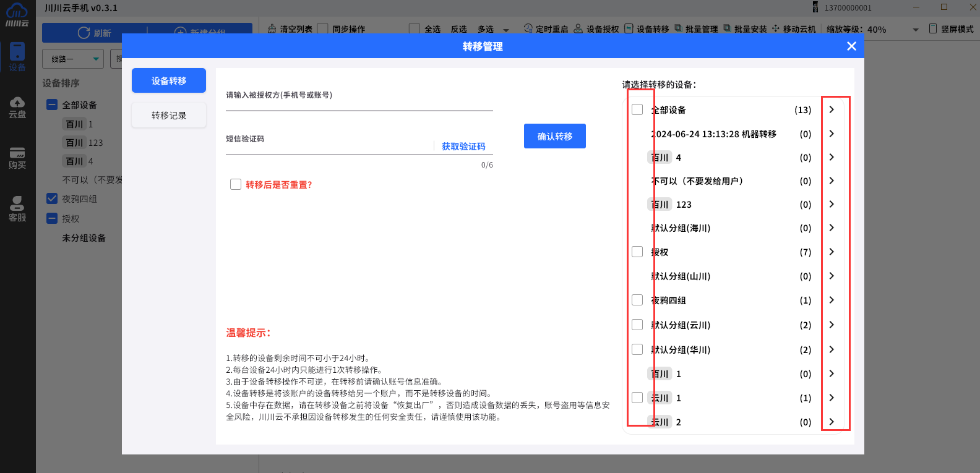Select the 设备 device sidebar icon
Image resolution: width=980 pixels, height=473 pixels.
point(17,58)
